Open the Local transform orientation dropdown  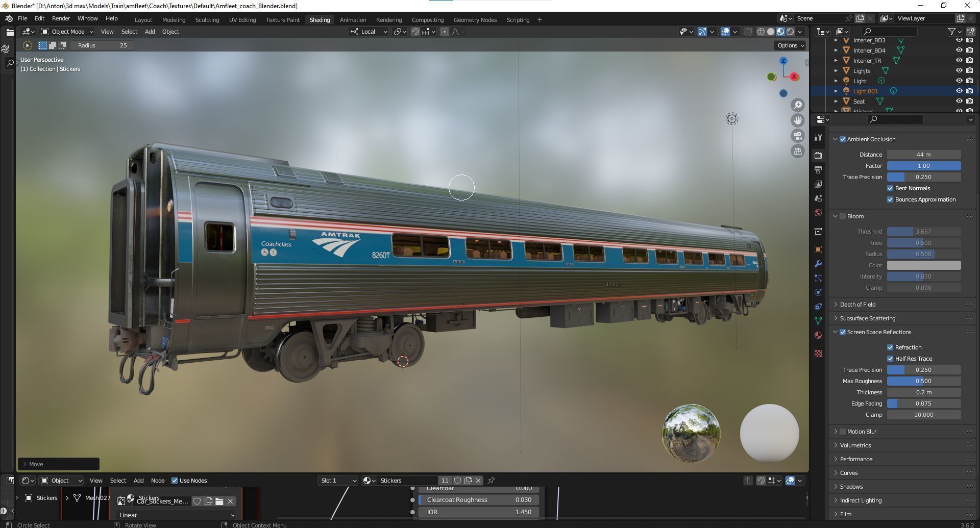click(369, 32)
